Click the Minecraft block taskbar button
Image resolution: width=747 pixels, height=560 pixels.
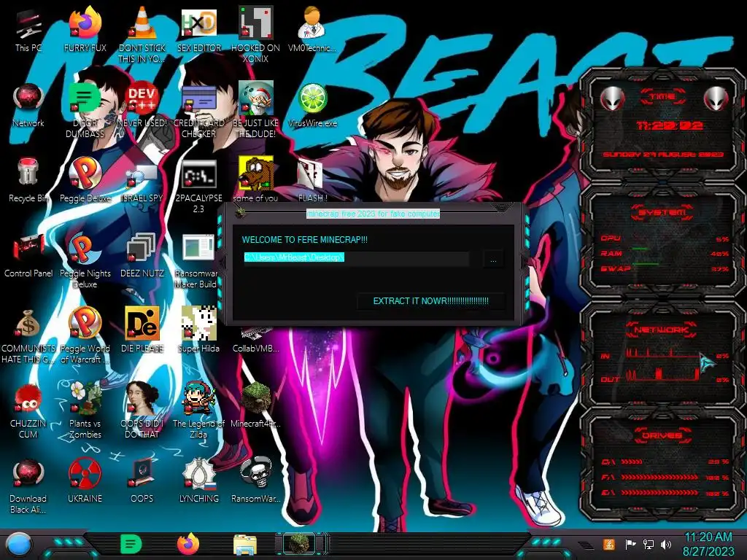299,544
